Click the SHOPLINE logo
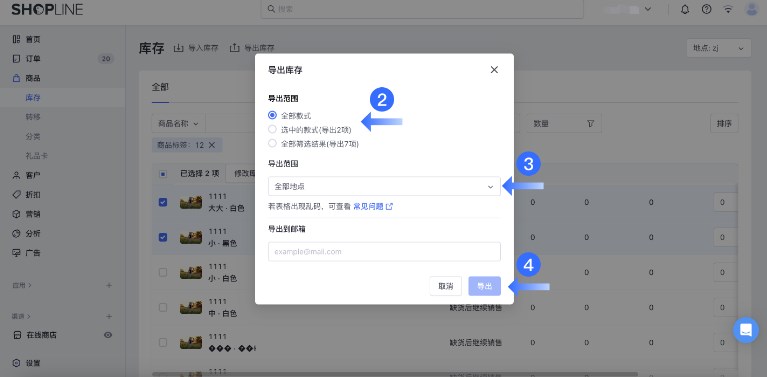 pyautogui.click(x=47, y=9)
